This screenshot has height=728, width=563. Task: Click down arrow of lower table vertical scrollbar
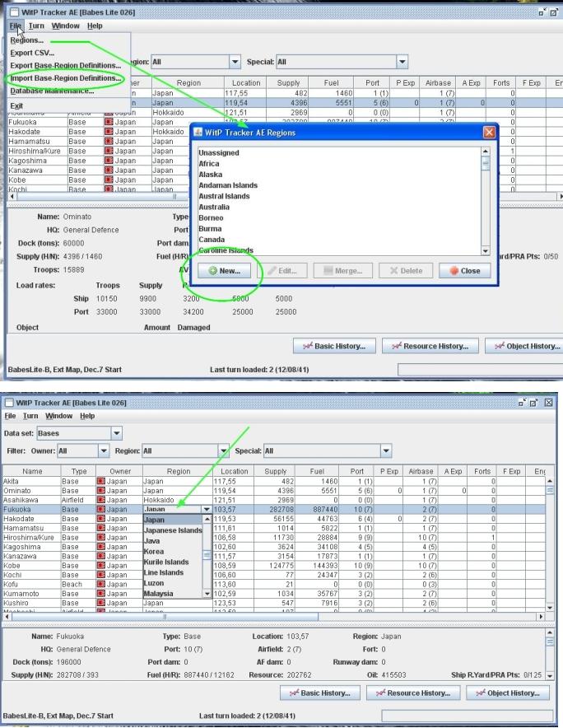550,607
